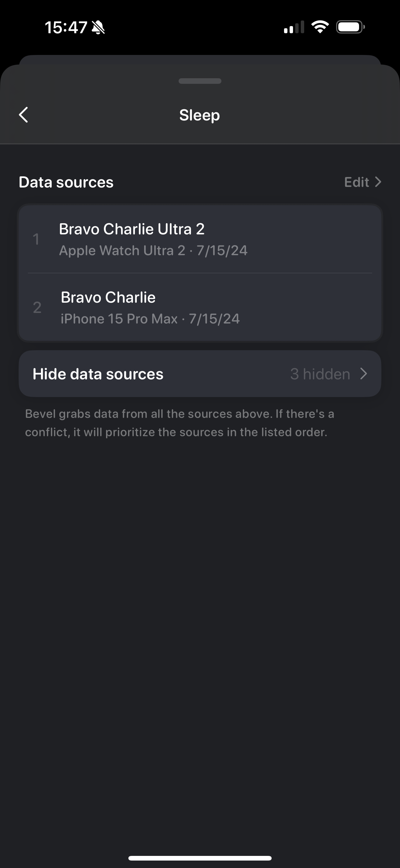Tap the battery indicator icon
This screenshot has height=868, width=400.
click(350, 27)
